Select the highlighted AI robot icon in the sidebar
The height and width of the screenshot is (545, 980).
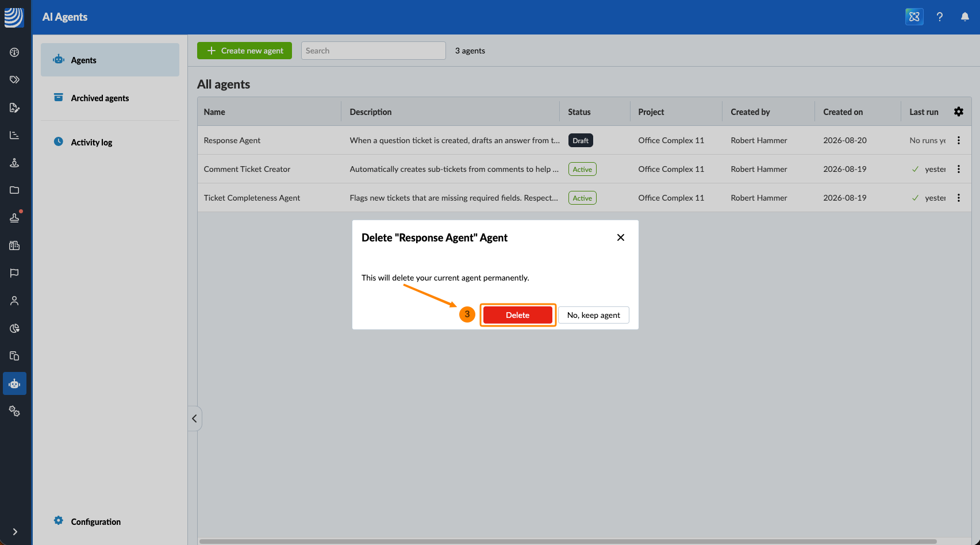click(x=14, y=383)
